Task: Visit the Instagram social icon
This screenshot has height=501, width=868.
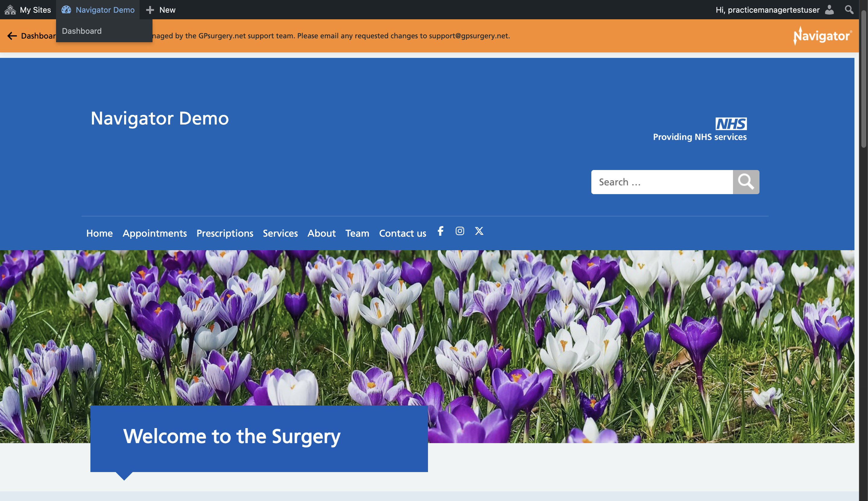Action: (x=460, y=231)
